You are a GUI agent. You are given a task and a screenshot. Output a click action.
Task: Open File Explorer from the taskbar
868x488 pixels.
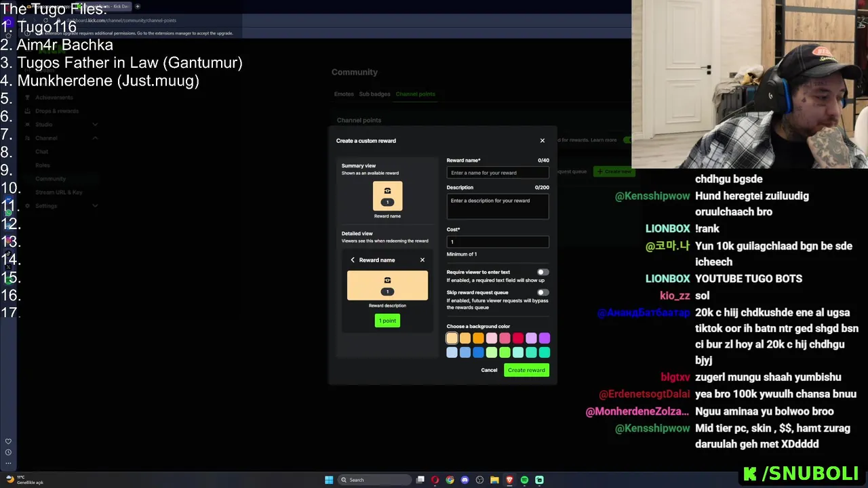click(x=494, y=480)
